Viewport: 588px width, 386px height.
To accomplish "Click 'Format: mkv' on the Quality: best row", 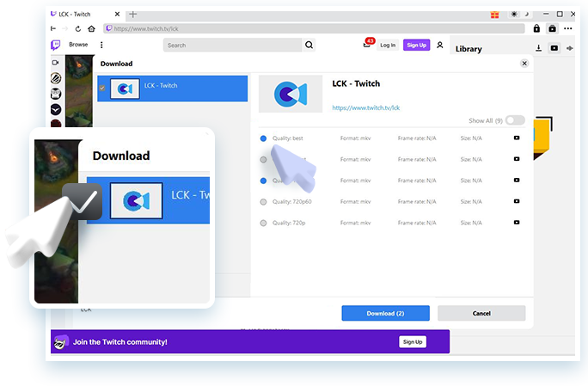I will 356,138.
